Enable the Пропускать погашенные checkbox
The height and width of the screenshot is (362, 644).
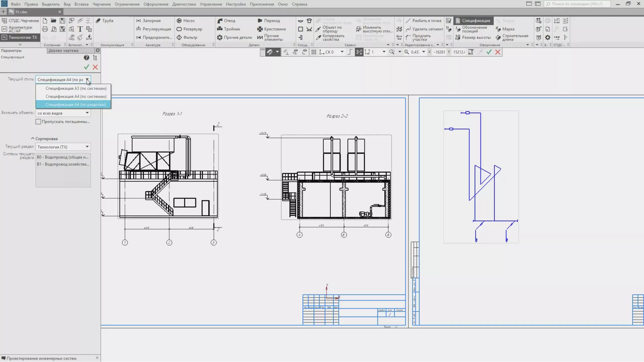pos(38,122)
